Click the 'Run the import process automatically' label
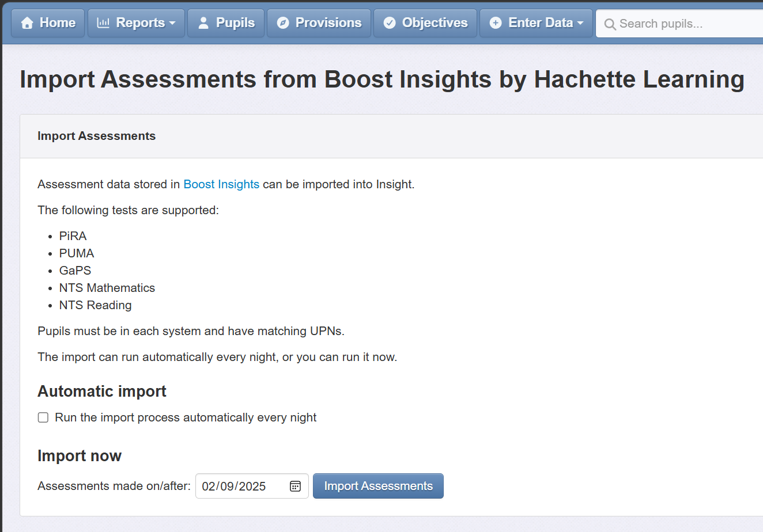Viewport: 763px width, 532px height. pyautogui.click(x=186, y=417)
